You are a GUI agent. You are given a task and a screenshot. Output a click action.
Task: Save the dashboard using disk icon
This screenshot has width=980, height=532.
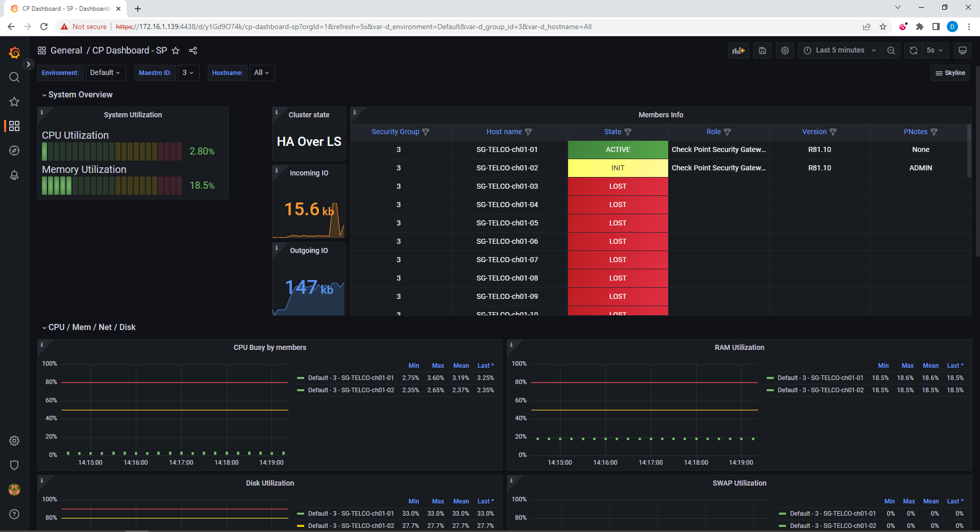[763, 50]
